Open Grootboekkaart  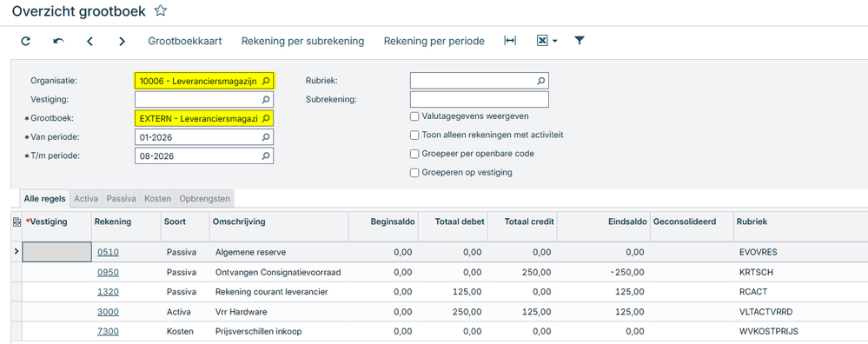click(x=185, y=41)
